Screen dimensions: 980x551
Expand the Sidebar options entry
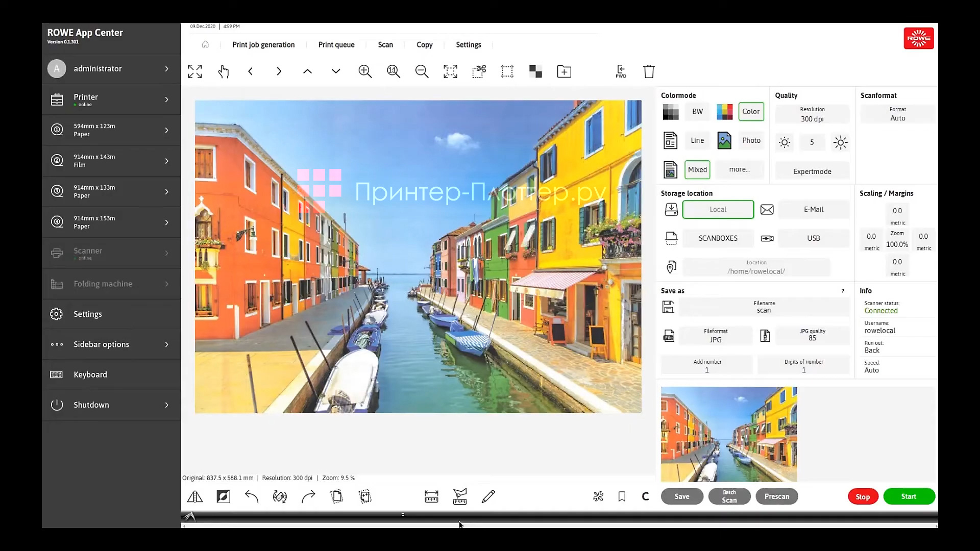pos(111,344)
